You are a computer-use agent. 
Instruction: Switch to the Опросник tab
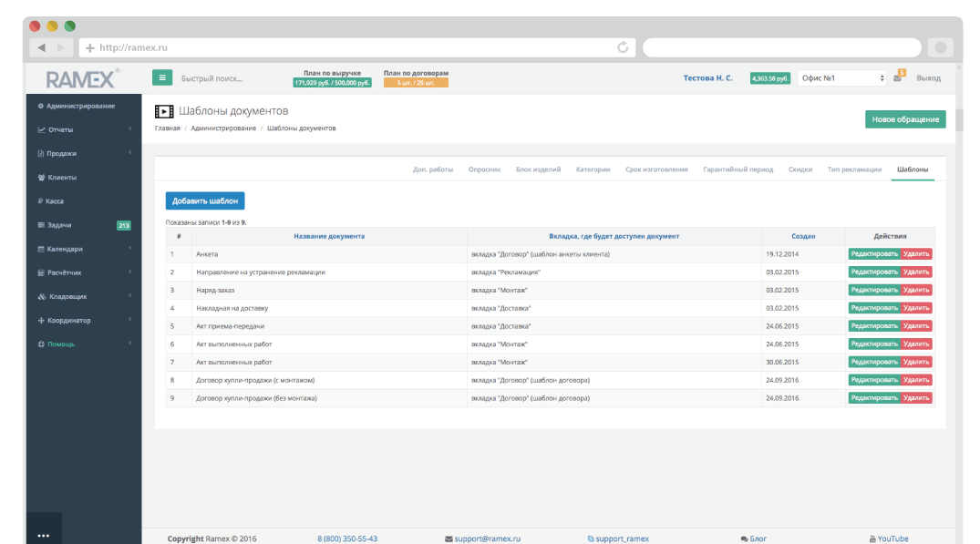pyautogui.click(x=484, y=169)
